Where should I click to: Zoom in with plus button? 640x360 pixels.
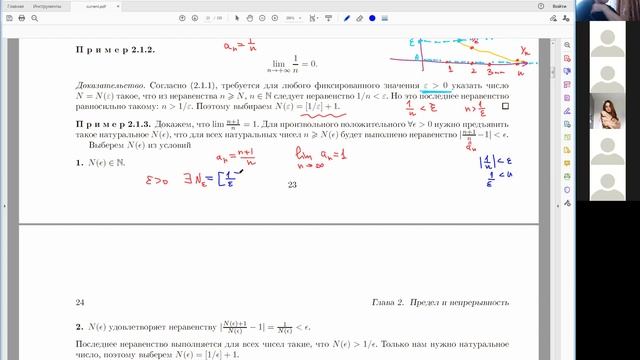[x=275, y=18]
